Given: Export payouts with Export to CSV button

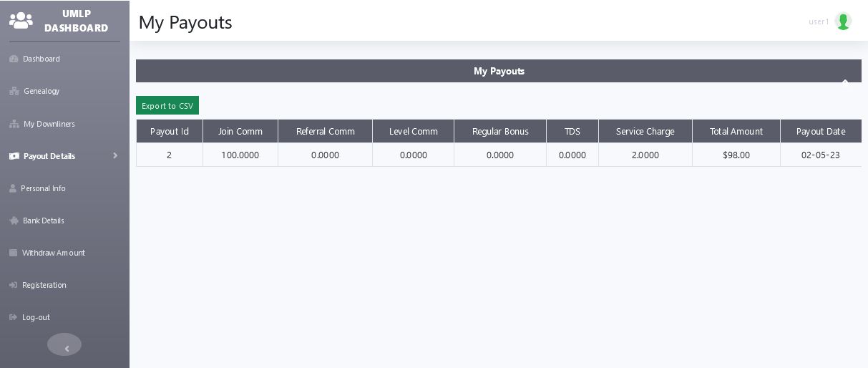Looking at the screenshot, I should [167, 105].
